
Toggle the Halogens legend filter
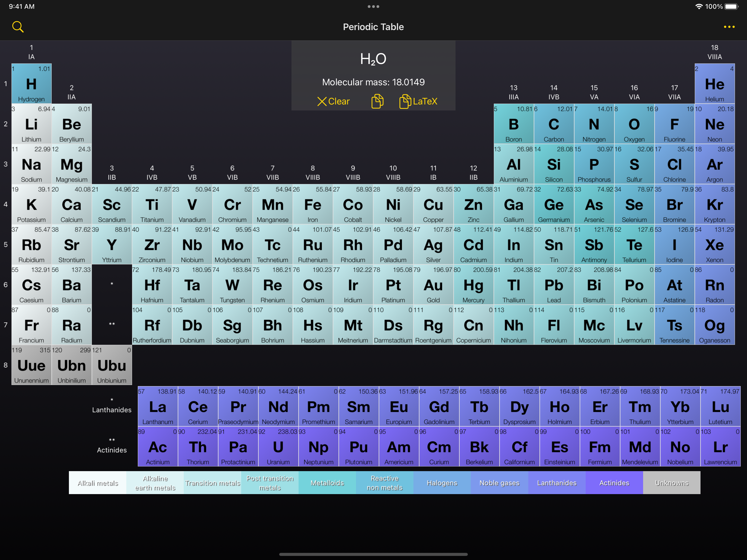coord(442,483)
